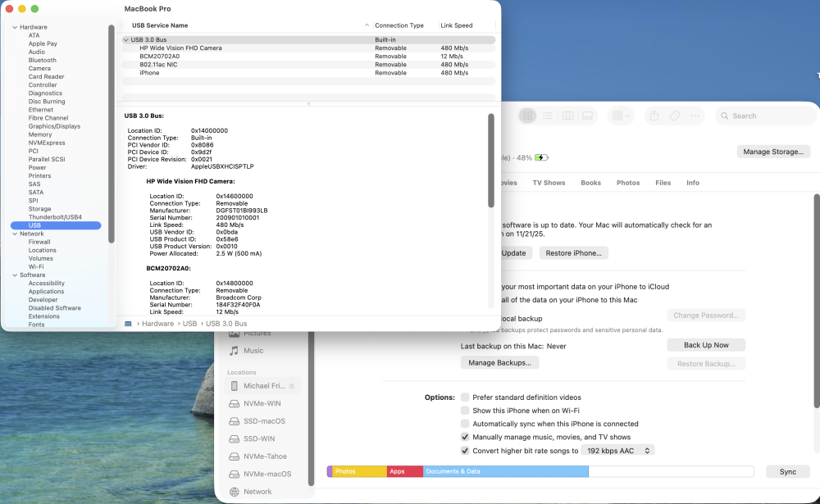Click the USB details pane scrollbar
820x504 pixels.
click(491, 161)
